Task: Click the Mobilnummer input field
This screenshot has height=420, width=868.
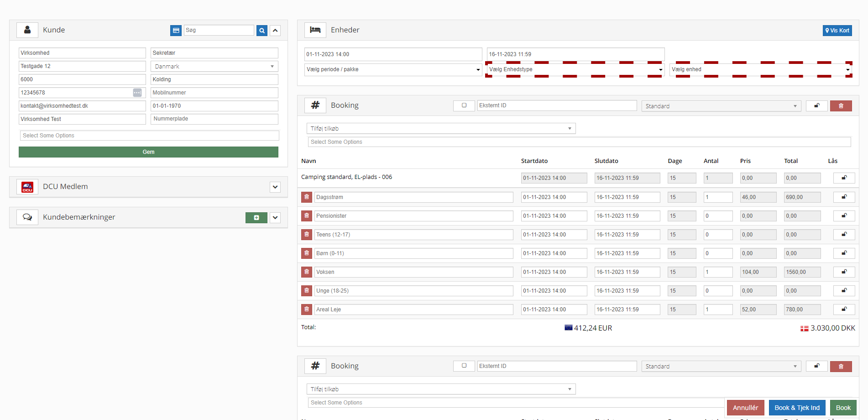Action: click(214, 93)
